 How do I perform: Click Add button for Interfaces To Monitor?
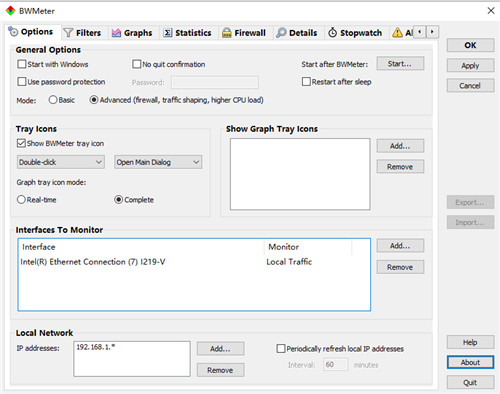click(400, 246)
